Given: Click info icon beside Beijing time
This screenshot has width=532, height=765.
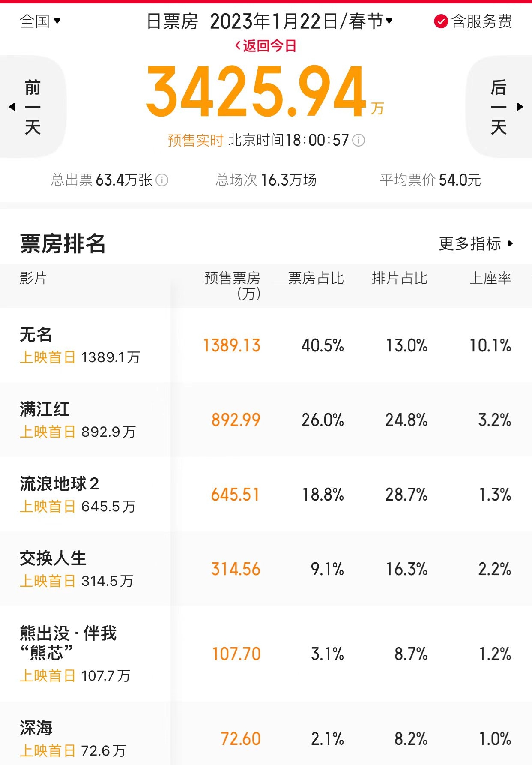Looking at the screenshot, I should coord(358,140).
